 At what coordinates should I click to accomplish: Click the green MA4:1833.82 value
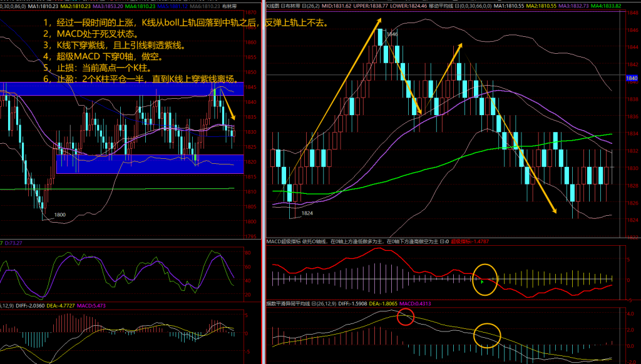pos(605,6)
